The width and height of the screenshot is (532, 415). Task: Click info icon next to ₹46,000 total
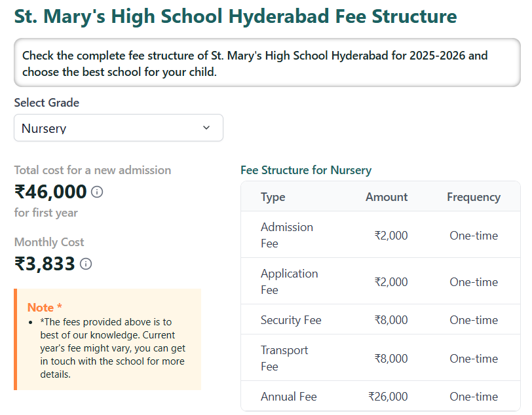point(97,192)
